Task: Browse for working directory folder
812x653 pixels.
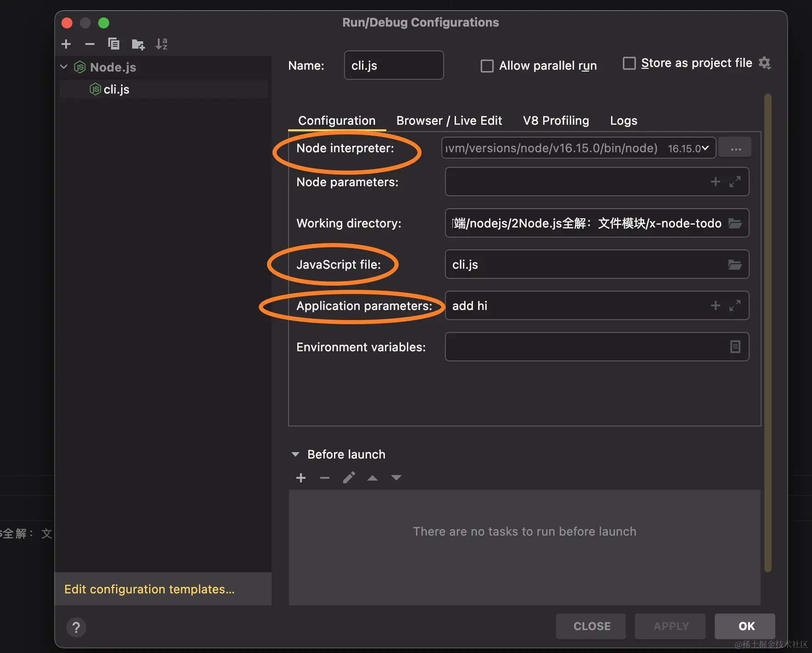Action: click(735, 223)
